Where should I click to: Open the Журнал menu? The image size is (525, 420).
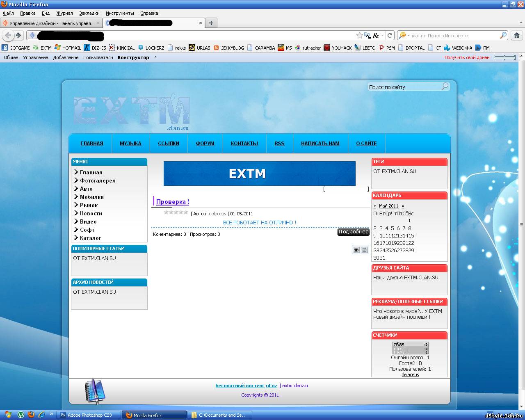pyautogui.click(x=64, y=13)
